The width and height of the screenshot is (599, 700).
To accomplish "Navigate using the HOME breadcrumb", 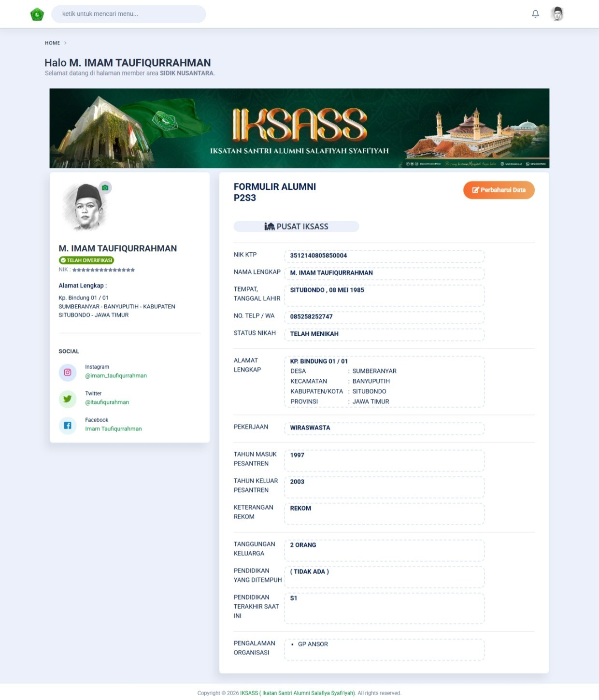I will click(52, 43).
